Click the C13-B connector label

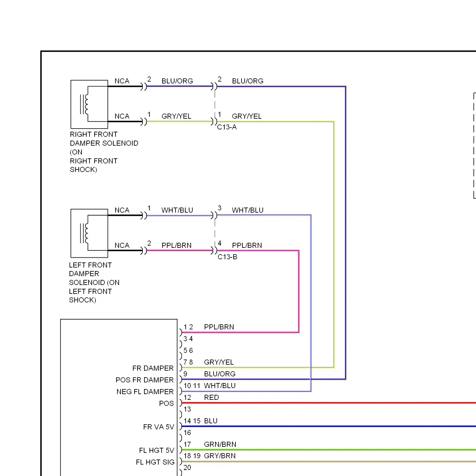[227, 257]
